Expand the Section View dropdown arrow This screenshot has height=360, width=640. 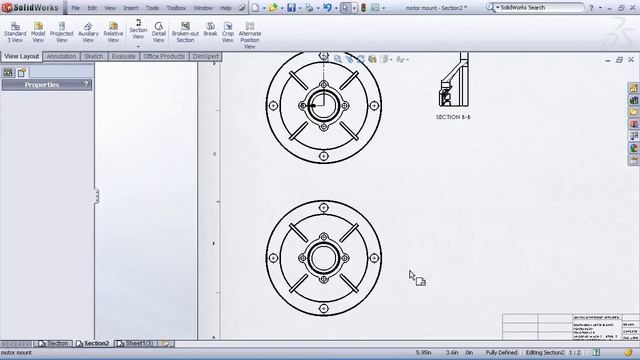click(x=138, y=46)
